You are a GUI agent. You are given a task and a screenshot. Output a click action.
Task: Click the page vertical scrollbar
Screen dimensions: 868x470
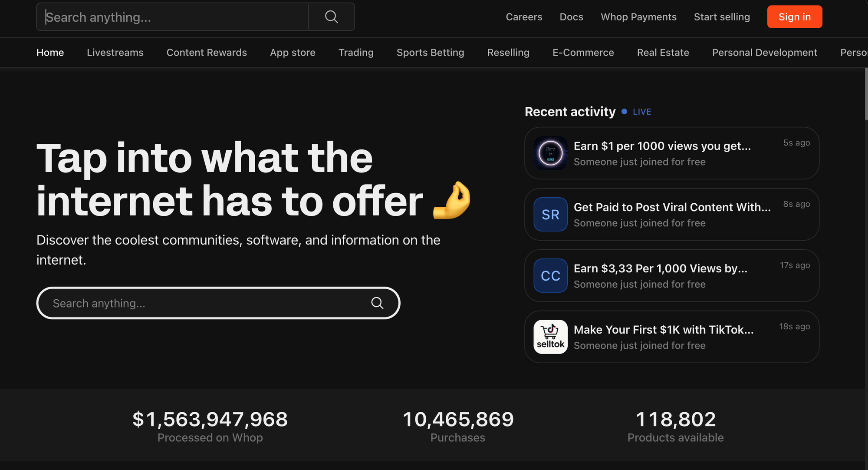tap(866, 93)
